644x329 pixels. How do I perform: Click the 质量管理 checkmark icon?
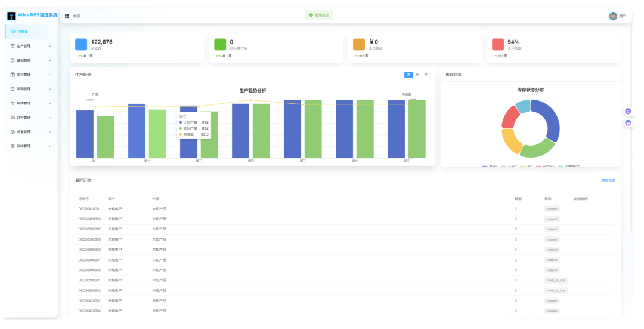(13, 132)
